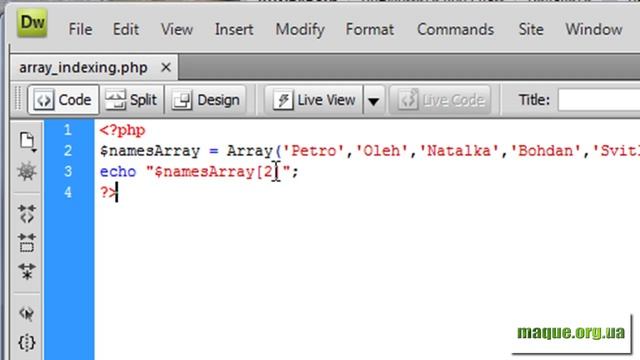The height and width of the screenshot is (360, 640).
Task: Switch to Design view
Action: 206,100
